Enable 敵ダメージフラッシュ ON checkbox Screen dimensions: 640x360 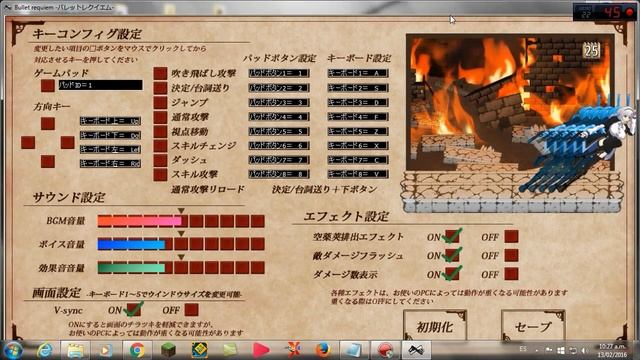point(452,255)
